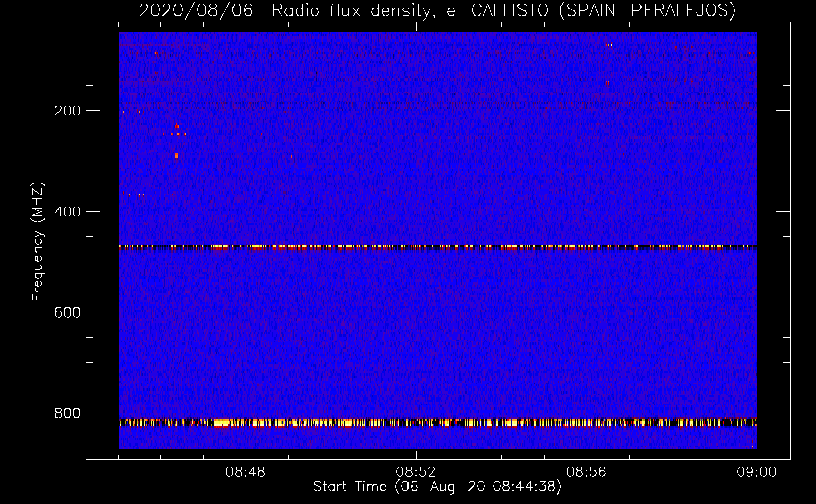Click the 400 tick label on the frequency axis
Viewport: 816px width, 504px height.
[x=67, y=212]
